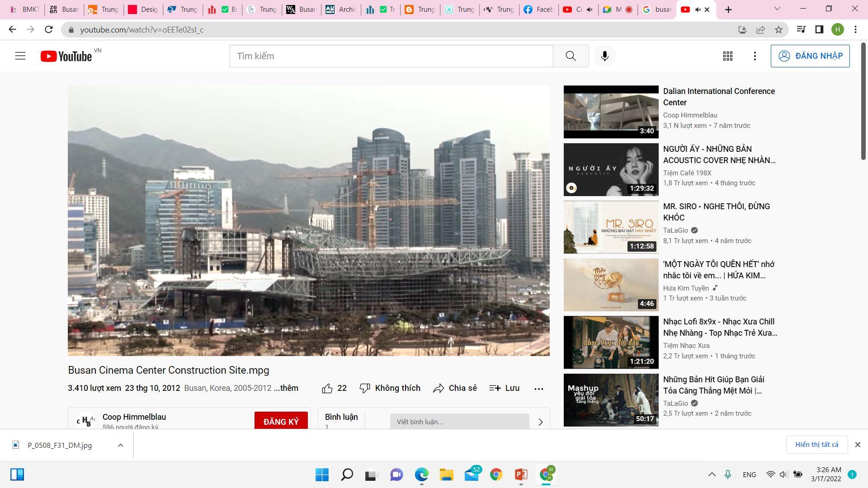
Task: Open the Dalian International Conference Center thumbnail
Action: click(611, 112)
